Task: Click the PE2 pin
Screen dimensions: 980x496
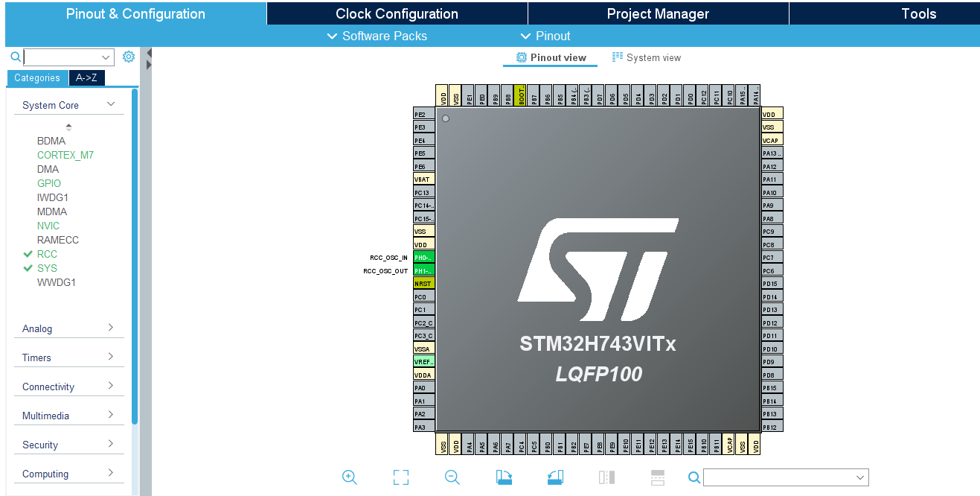Action: (x=424, y=115)
